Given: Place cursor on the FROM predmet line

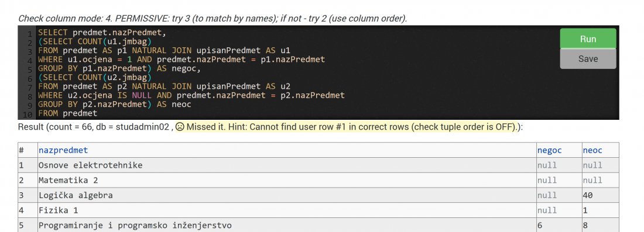Looking at the screenshot, I should 68,113.
